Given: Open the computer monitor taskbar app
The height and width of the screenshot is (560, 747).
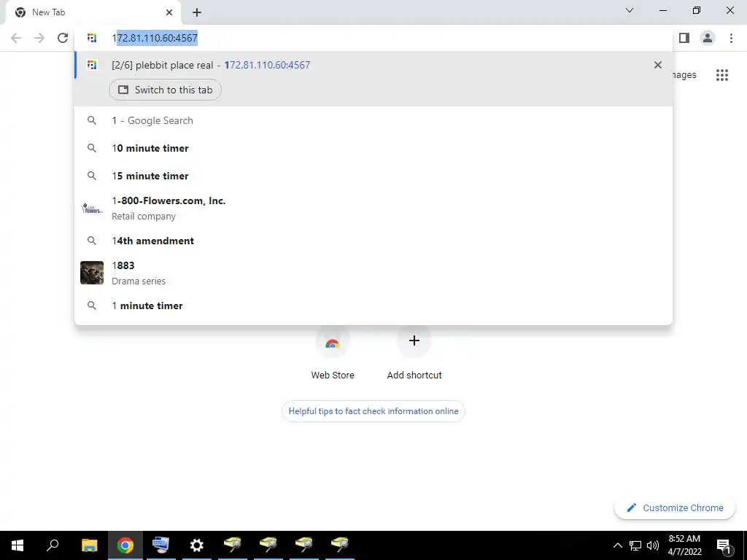Looking at the screenshot, I should [160, 545].
